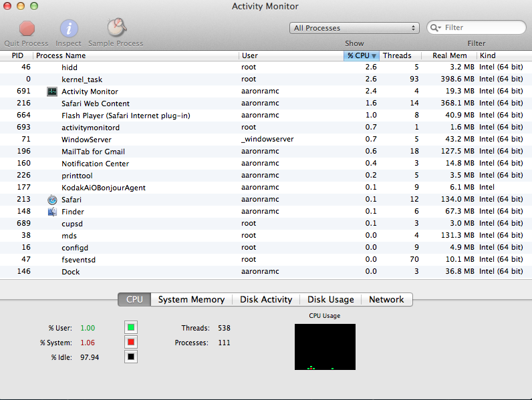Image resolution: width=532 pixels, height=400 pixels.
Task: Click PID 691 in the list
Action: pyautogui.click(x=24, y=91)
